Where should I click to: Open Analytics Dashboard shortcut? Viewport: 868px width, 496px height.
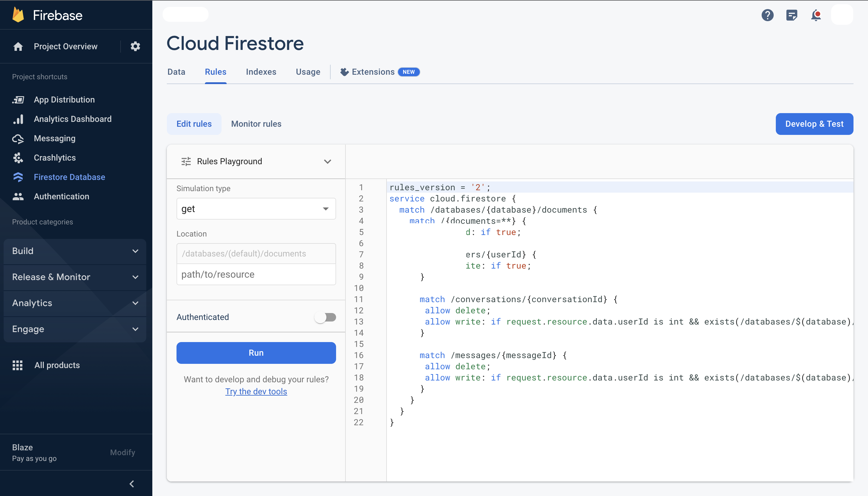click(x=73, y=119)
